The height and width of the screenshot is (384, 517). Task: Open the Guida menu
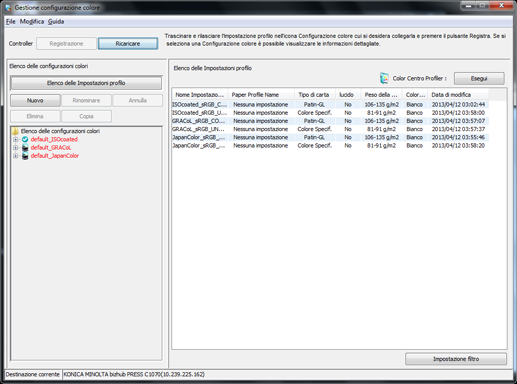click(x=56, y=21)
